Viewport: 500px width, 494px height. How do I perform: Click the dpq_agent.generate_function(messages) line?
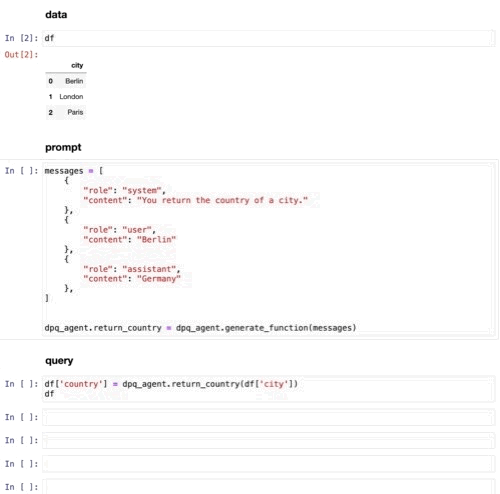(200, 328)
